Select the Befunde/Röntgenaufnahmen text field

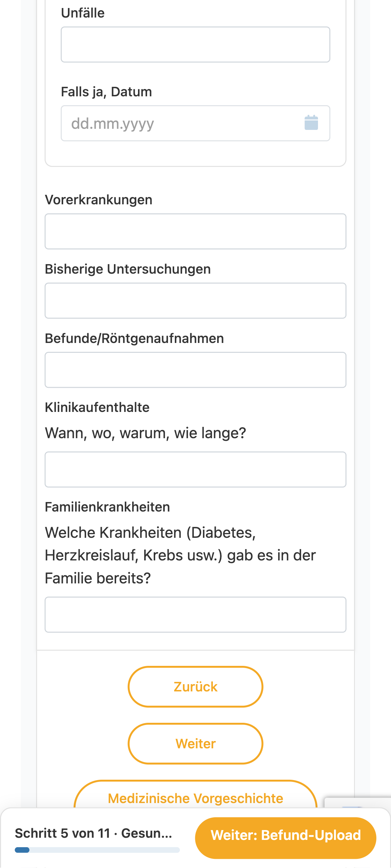[x=195, y=370]
